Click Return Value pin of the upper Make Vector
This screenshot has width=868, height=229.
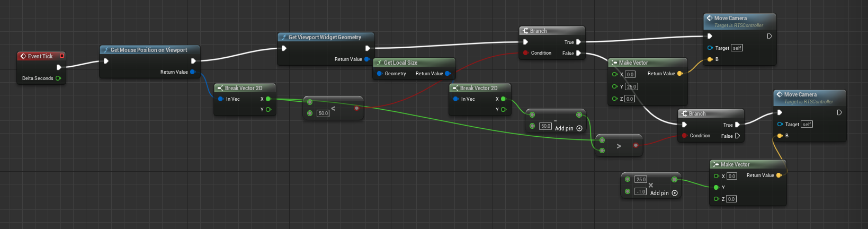click(x=680, y=74)
